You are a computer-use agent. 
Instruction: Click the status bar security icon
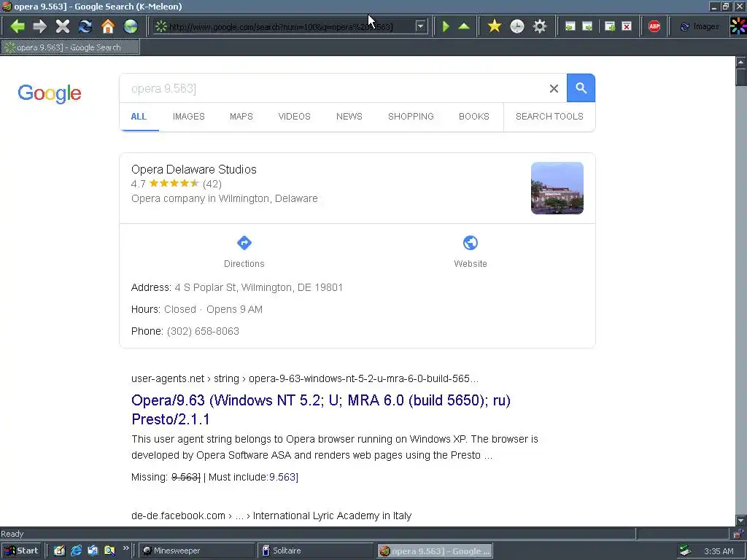point(738,534)
